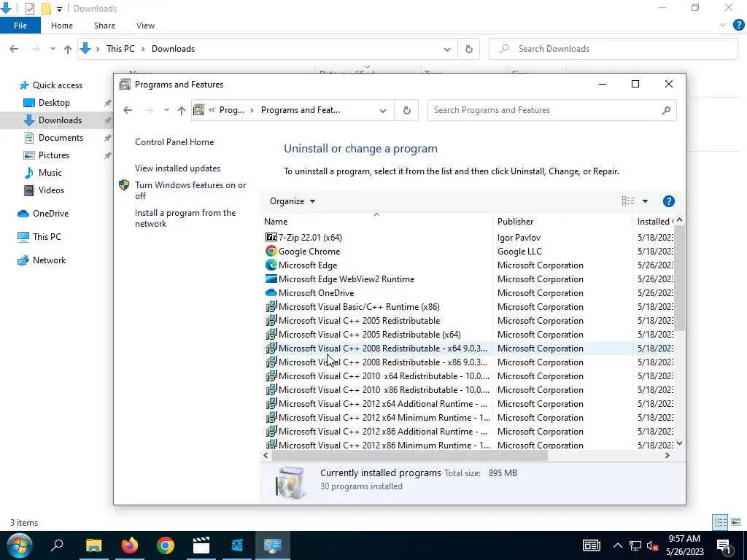
Task: Open taskbar search magnifier
Action: tap(57, 545)
